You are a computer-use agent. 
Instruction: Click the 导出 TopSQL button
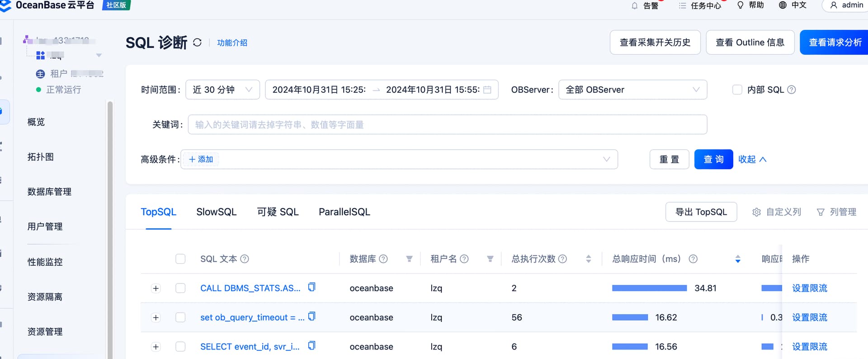point(701,212)
